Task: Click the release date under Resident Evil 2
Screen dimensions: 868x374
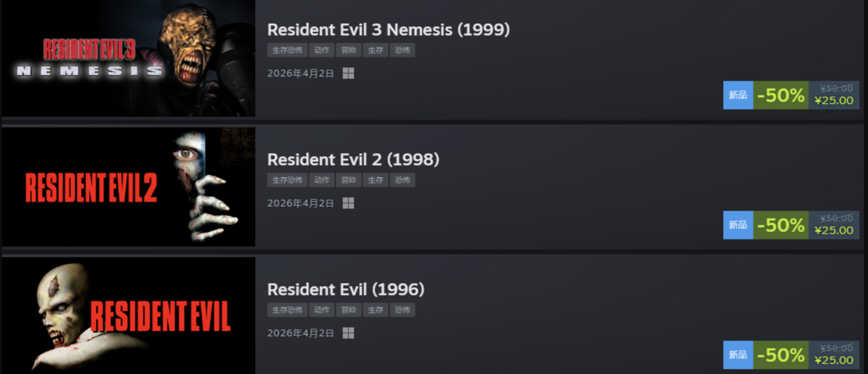Action: click(x=300, y=204)
